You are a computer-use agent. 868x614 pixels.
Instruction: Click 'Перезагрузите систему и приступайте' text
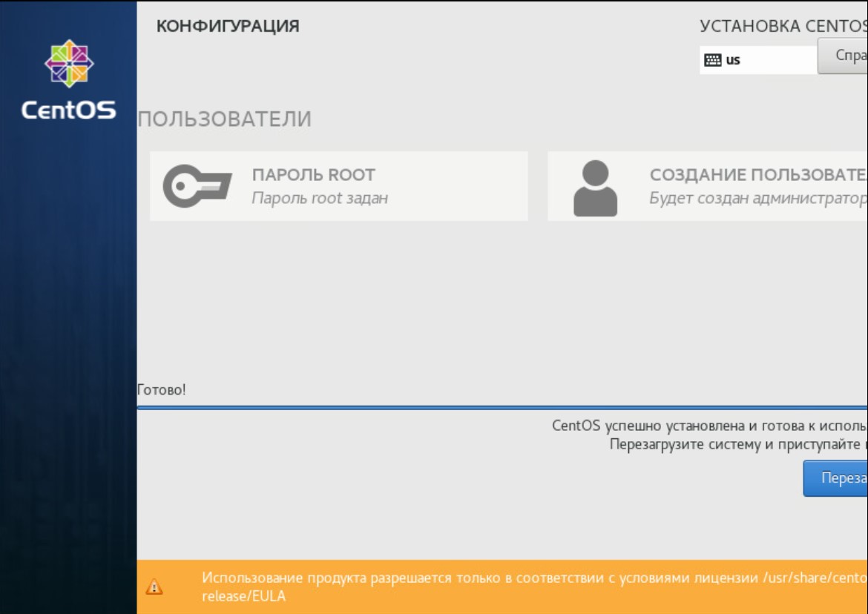pos(738,445)
